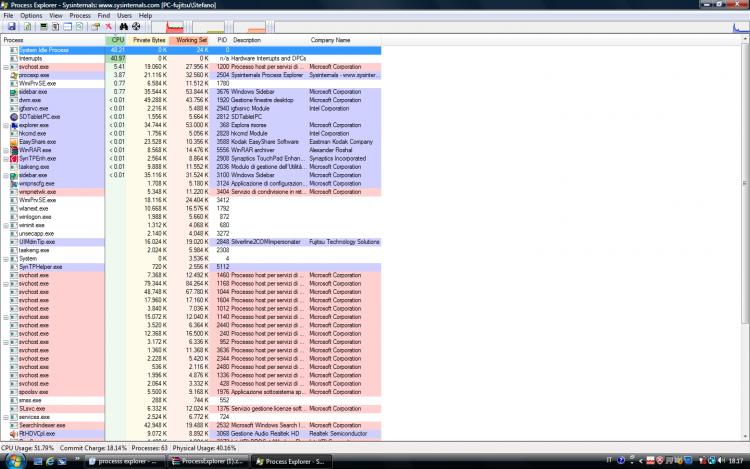Screen dimensions: 750x469
Task: Sort by the Private Bytes column header
Action: (x=147, y=40)
